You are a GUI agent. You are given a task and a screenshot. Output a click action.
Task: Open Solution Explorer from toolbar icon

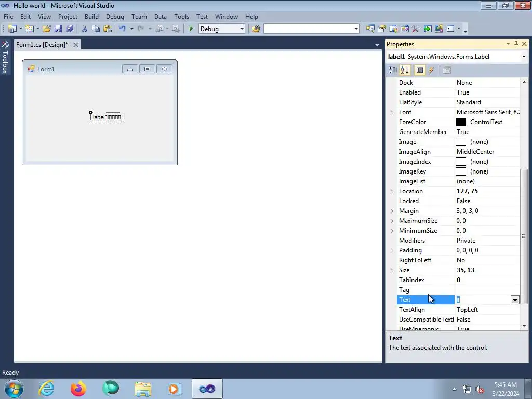pyautogui.click(x=370, y=29)
